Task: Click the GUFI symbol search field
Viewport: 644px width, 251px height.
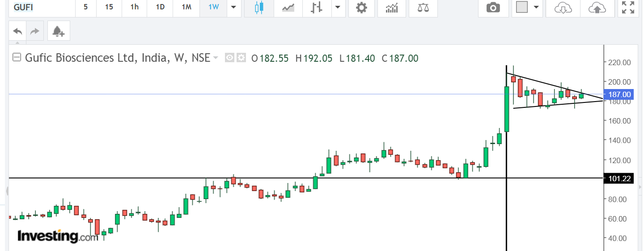Action: click(x=40, y=8)
